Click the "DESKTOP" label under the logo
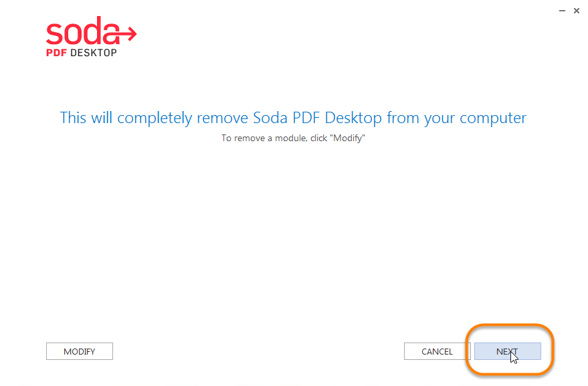 pyautogui.click(x=93, y=53)
